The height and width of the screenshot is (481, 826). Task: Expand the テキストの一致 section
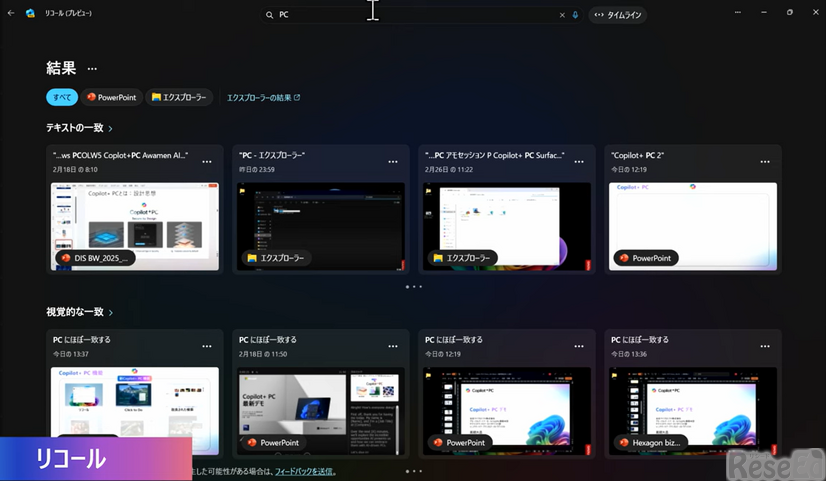pyautogui.click(x=79, y=128)
